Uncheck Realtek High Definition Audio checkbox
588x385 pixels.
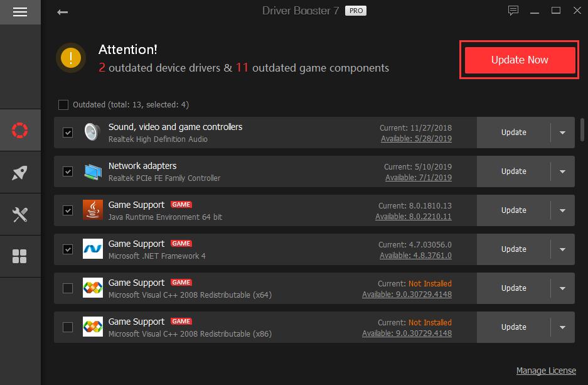(68, 133)
